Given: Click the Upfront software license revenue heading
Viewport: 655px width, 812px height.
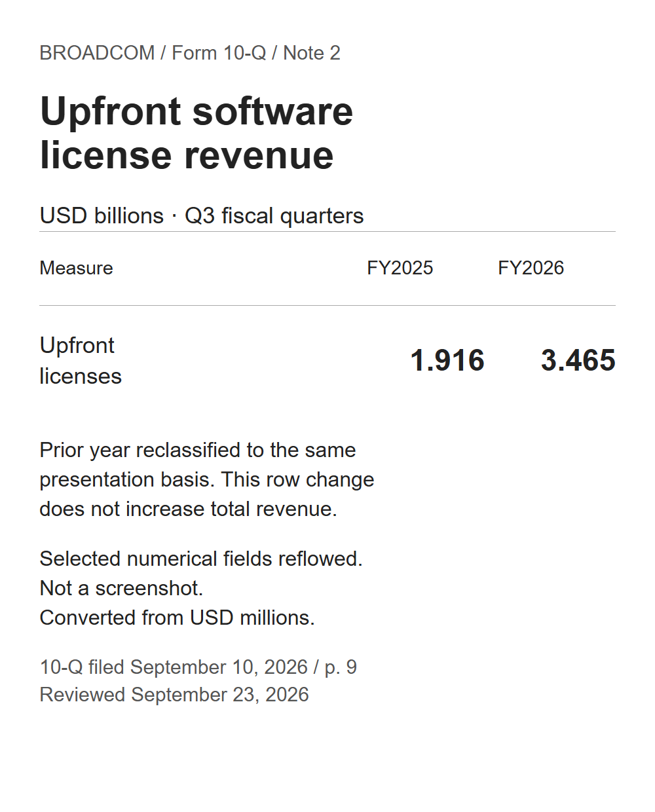Looking at the screenshot, I should click(x=196, y=133).
